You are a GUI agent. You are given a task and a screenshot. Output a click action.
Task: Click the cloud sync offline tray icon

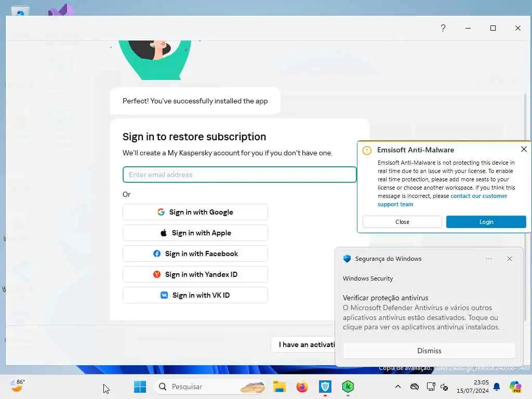414,387
